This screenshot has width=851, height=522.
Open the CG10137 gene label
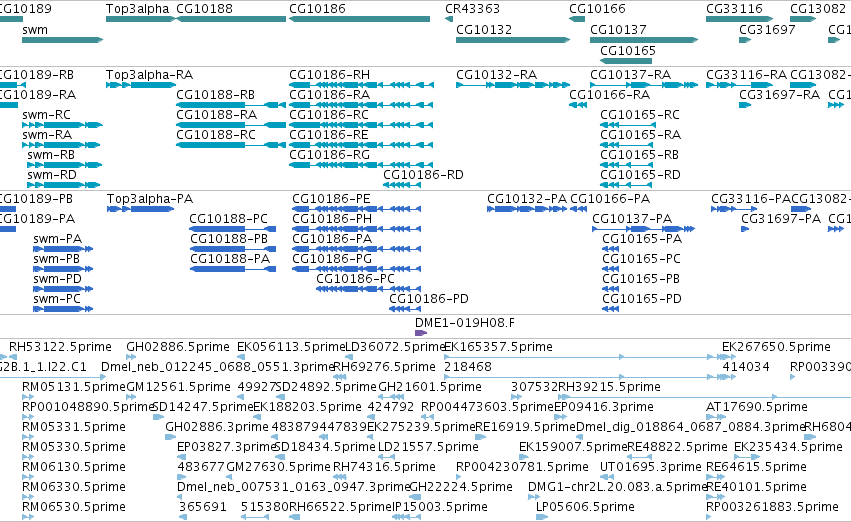(x=618, y=30)
